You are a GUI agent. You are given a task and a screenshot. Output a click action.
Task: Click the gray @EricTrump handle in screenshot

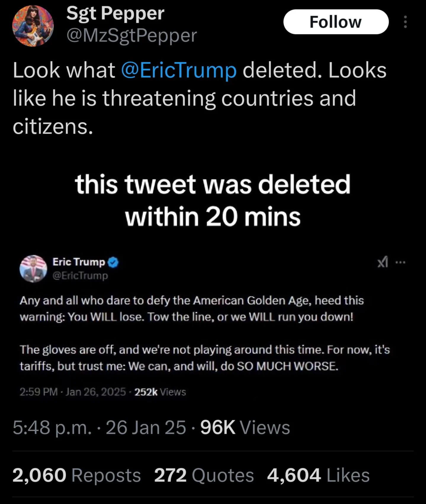click(80, 276)
